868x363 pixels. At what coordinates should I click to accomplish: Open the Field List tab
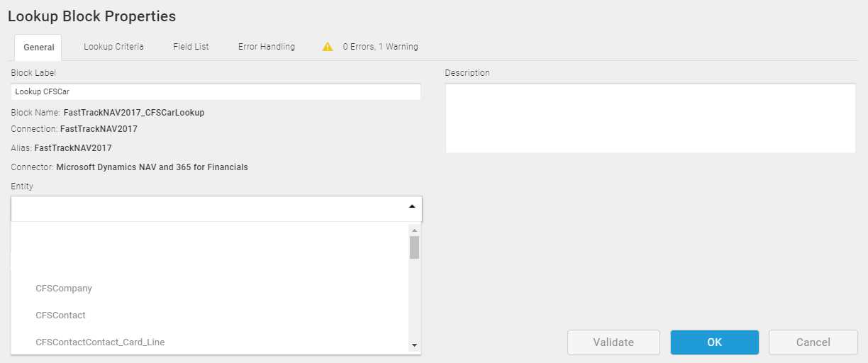191,47
